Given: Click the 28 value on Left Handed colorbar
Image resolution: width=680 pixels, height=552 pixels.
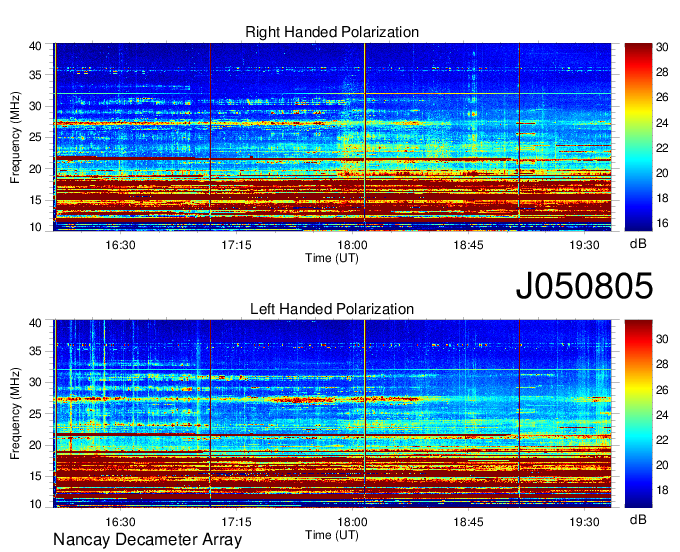Looking at the screenshot, I should coord(662,364).
